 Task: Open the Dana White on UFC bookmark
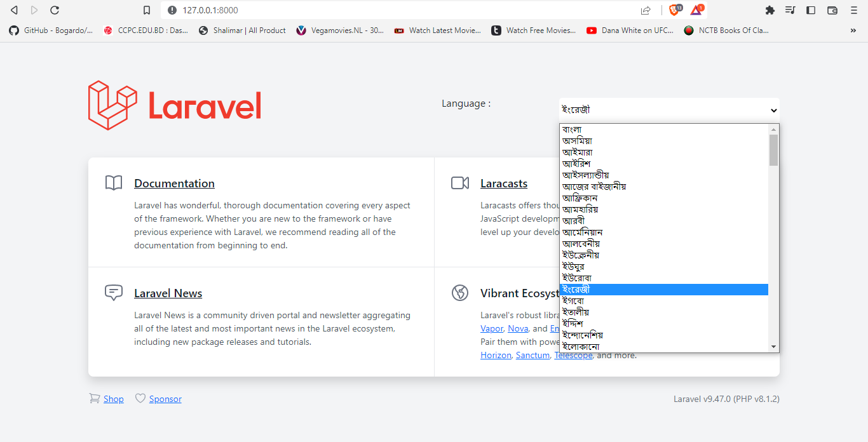630,30
